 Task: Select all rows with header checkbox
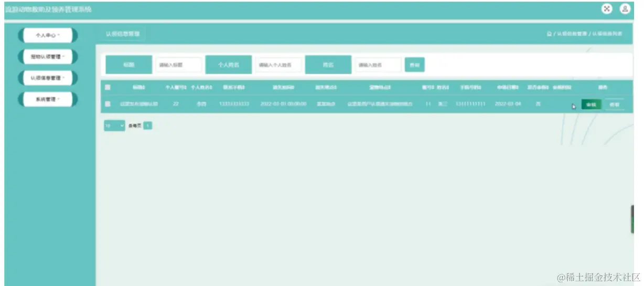(108, 87)
